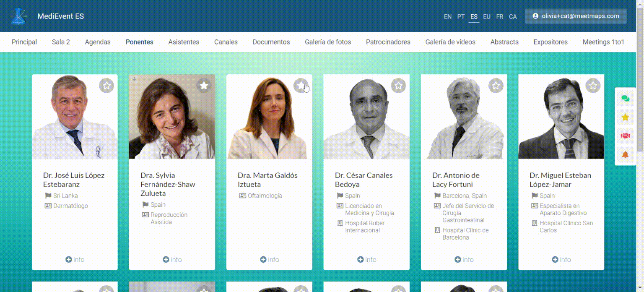The width and height of the screenshot is (644, 292).
Task: Open Meetings 1to1 tab
Action: point(603,42)
